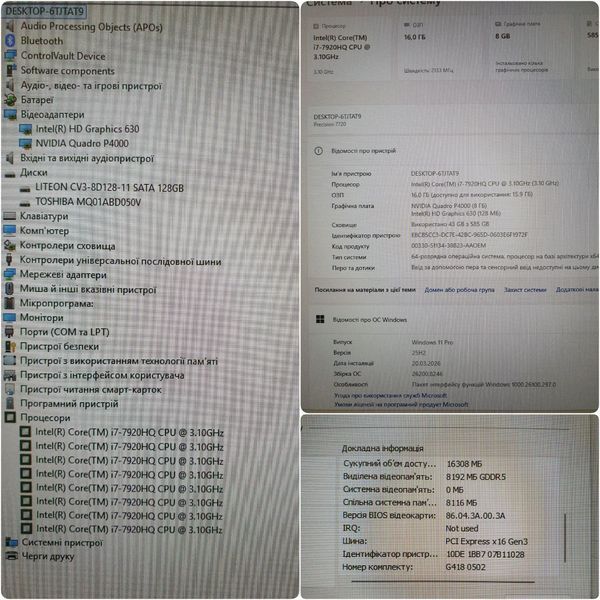Click the Windows logo beside Відомості про ОС Windows
This screenshot has height=600, width=600.
(x=320, y=319)
